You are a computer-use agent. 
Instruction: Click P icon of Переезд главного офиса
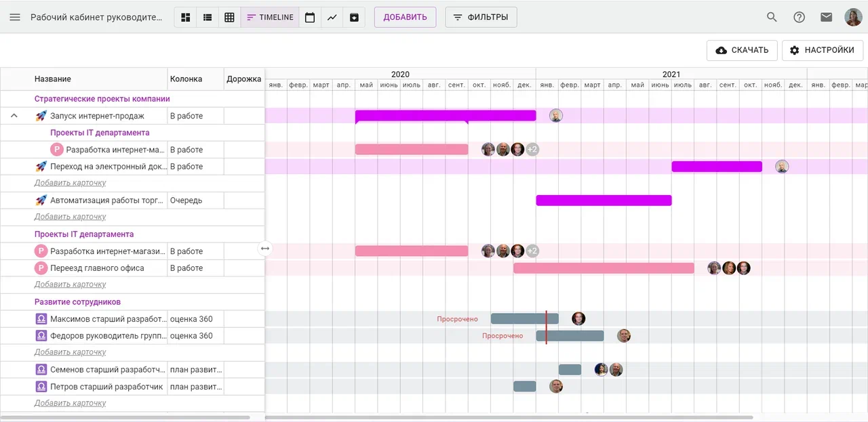point(41,268)
